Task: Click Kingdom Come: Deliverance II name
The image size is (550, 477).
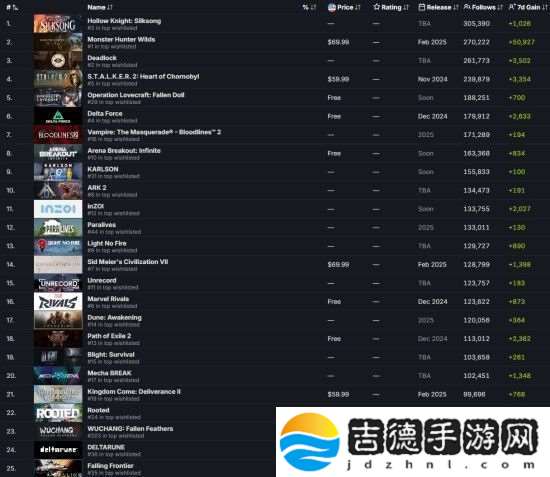Action: (x=134, y=392)
